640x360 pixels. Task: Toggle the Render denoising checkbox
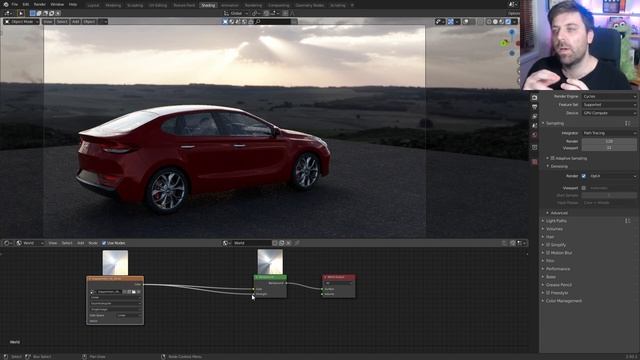584,176
